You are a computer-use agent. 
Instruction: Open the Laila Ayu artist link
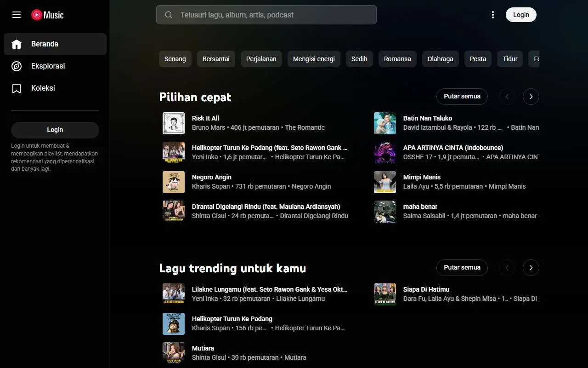tap(416, 186)
